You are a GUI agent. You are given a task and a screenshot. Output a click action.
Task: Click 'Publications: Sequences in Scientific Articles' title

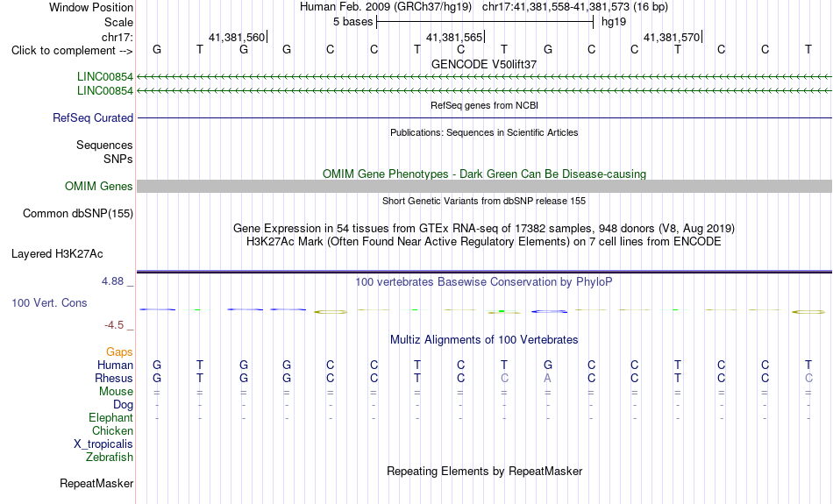coord(484,132)
